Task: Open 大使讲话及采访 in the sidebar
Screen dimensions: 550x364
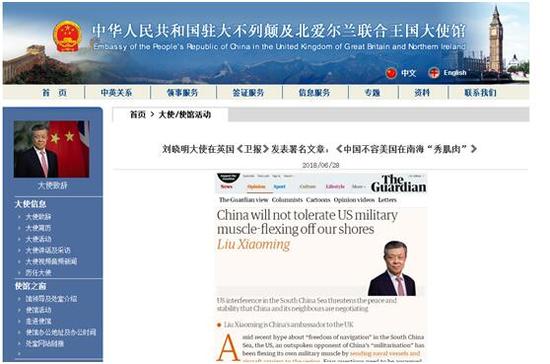Action: (48, 250)
